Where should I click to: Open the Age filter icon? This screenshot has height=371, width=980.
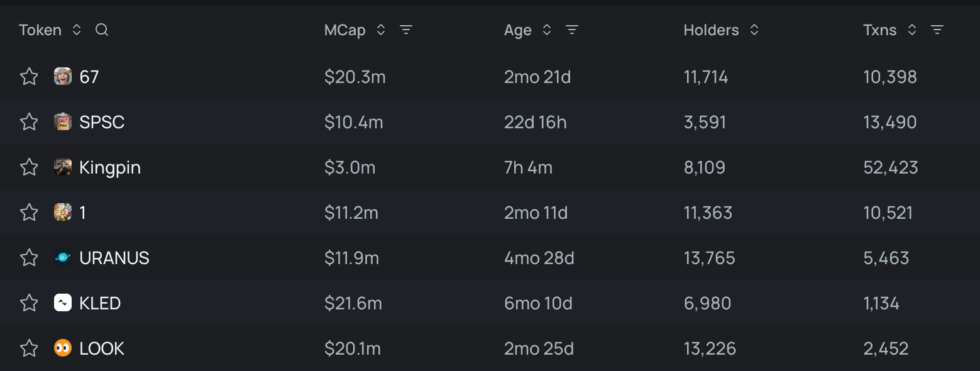571,30
